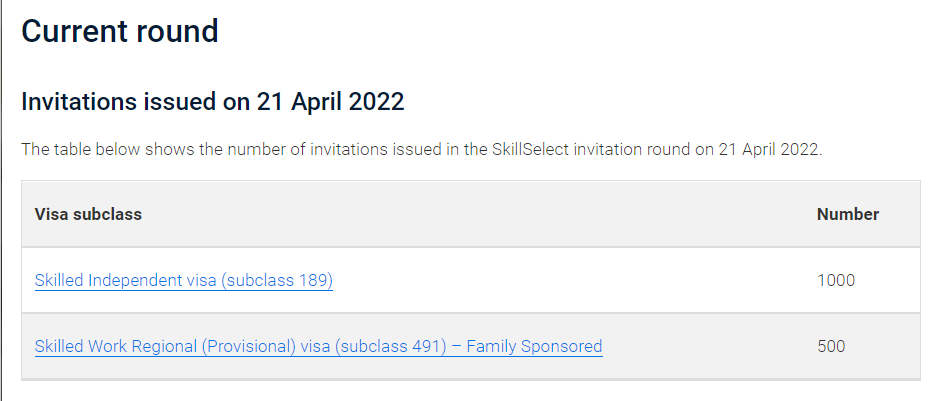Click the Invitations issued on 21 April 2022 heading

tap(213, 102)
